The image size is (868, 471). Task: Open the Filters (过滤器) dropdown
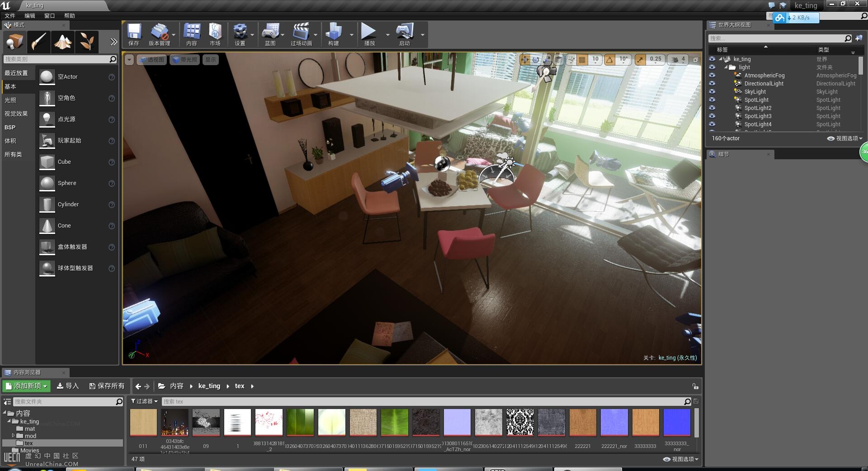[x=145, y=401]
